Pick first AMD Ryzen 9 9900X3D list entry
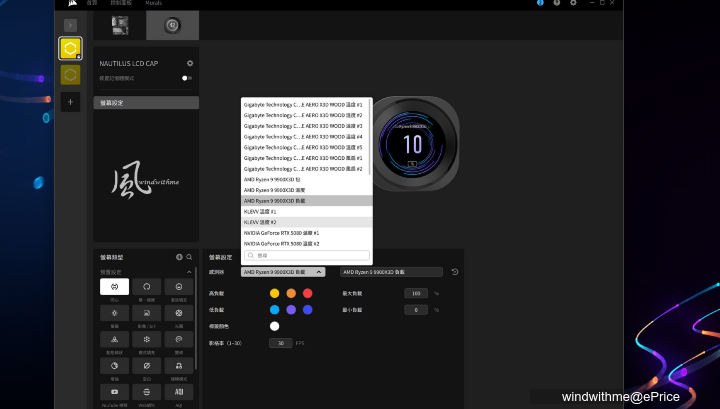The image size is (720, 409). pyautogui.click(x=306, y=179)
